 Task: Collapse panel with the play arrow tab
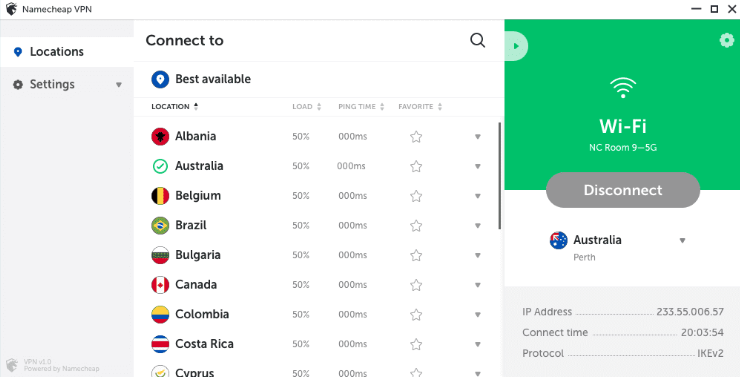[516, 46]
